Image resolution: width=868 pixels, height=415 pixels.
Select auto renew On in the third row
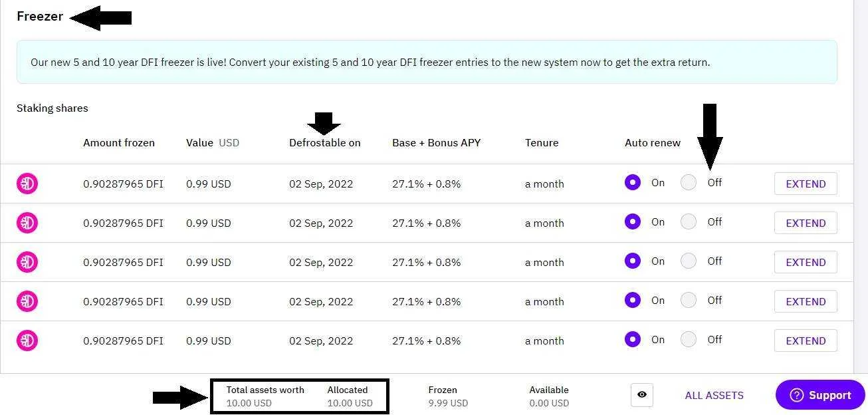633,261
